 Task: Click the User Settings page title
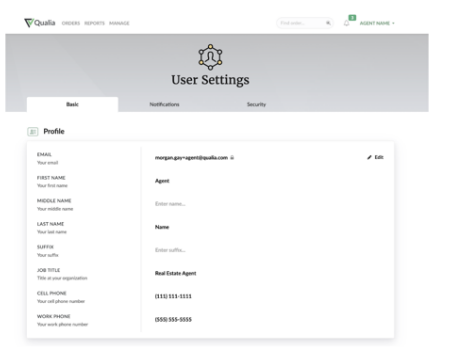click(x=210, y=80)
